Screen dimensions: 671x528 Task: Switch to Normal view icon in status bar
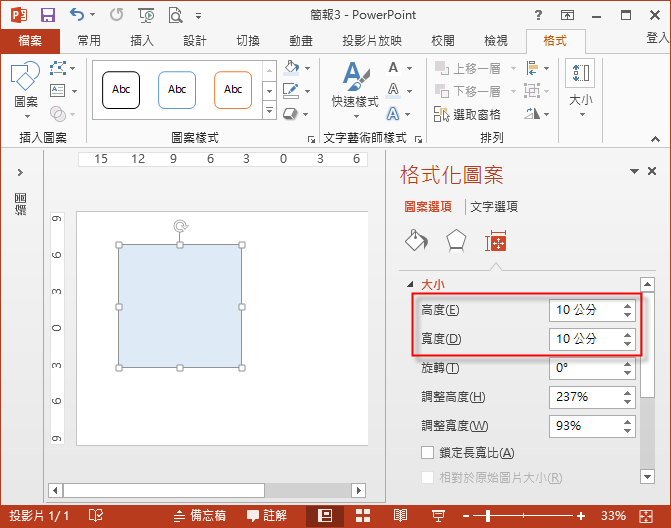pos(325,516)
